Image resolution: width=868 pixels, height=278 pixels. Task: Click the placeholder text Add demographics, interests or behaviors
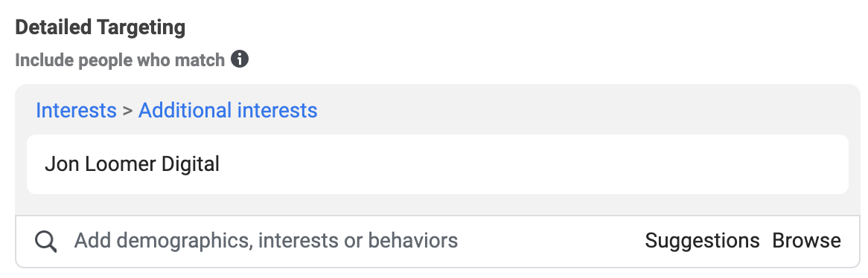pyautogui.click(x=266, y=241)
